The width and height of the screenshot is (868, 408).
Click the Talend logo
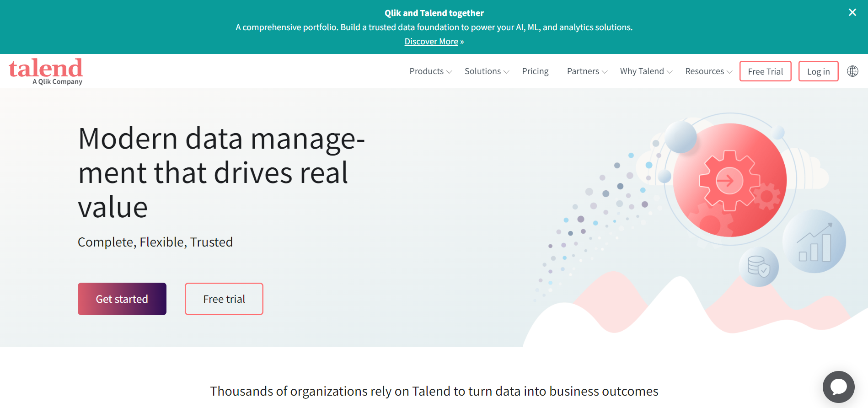[x=46, y=71]
